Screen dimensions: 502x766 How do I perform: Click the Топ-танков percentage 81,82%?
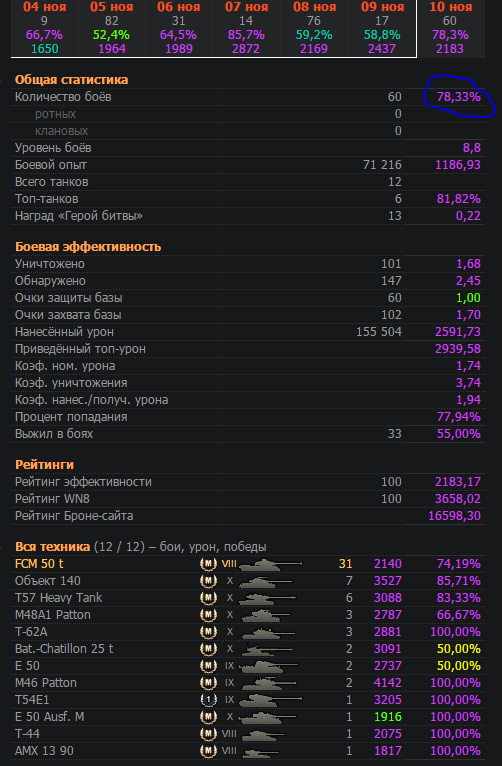459,199
